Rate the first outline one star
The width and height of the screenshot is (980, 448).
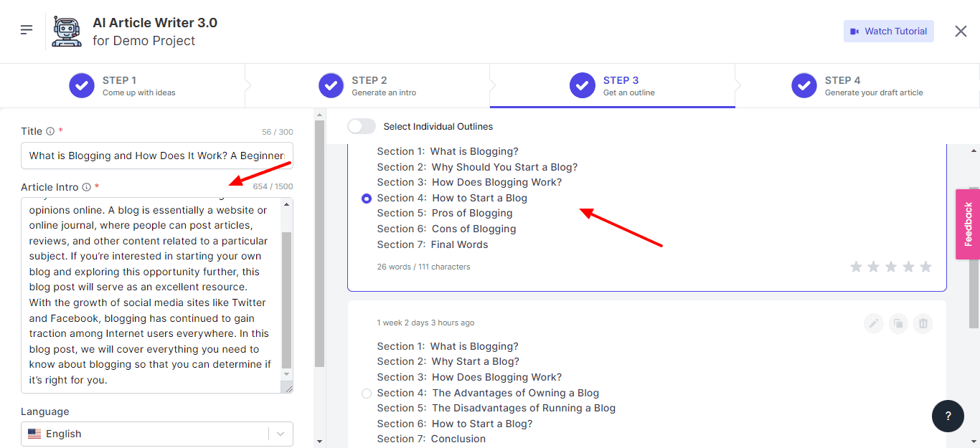coord(856,267)
